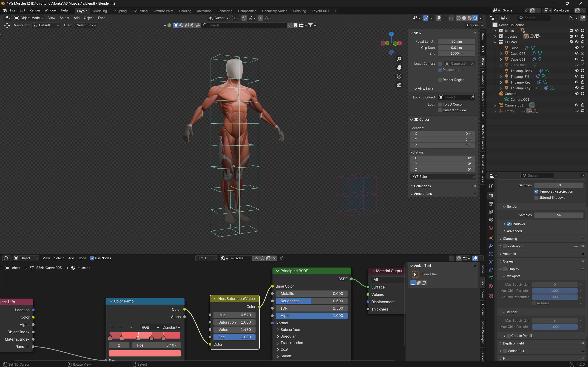The width and height of the screenshot is (588, 367).
Task: Open the Material properties tab
Action: tap(491, 286)
